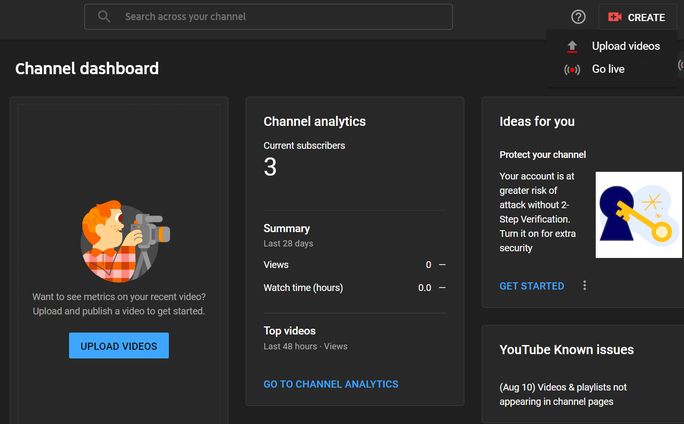Click the Channel dashboard heading
Screen dimensions: 684x424
87,68
